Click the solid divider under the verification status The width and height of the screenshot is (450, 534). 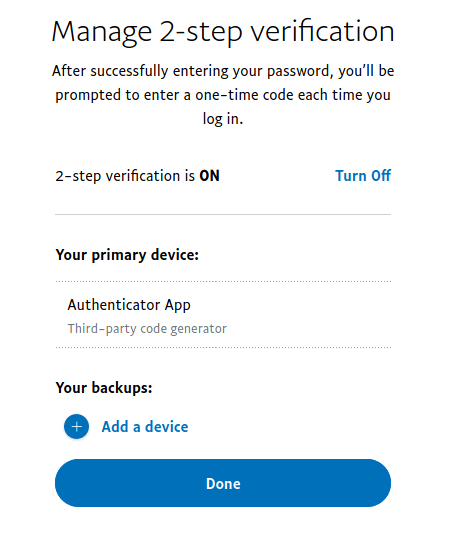pos(223,215)
